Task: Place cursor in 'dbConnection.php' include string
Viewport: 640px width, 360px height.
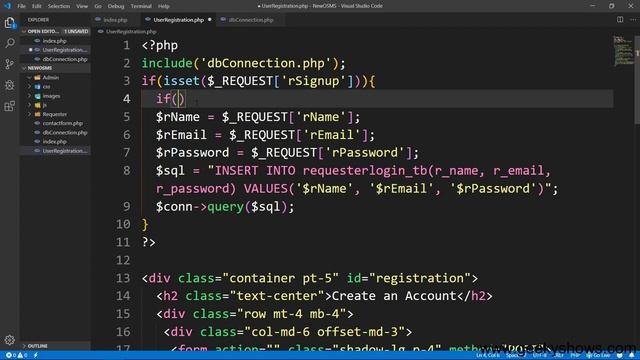Action: pyautogui.click(x=266, y=63)
